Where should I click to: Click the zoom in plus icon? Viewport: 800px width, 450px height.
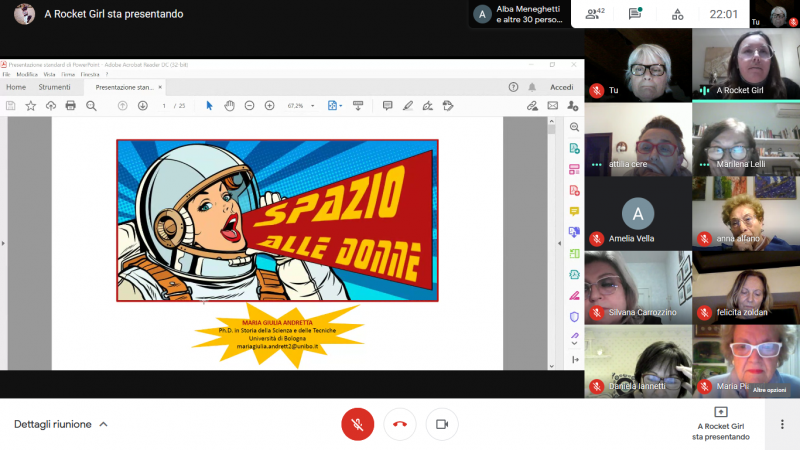[x=269, y=106]
